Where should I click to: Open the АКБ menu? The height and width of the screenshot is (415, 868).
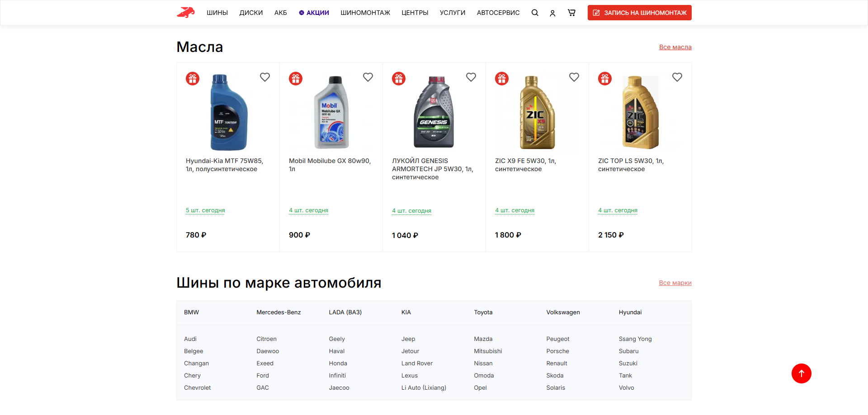click(x=280, y=13)
